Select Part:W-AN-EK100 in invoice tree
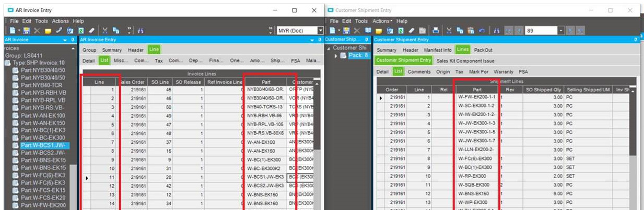This screenshot has height=210, width=644. click(x=43, y=115)
